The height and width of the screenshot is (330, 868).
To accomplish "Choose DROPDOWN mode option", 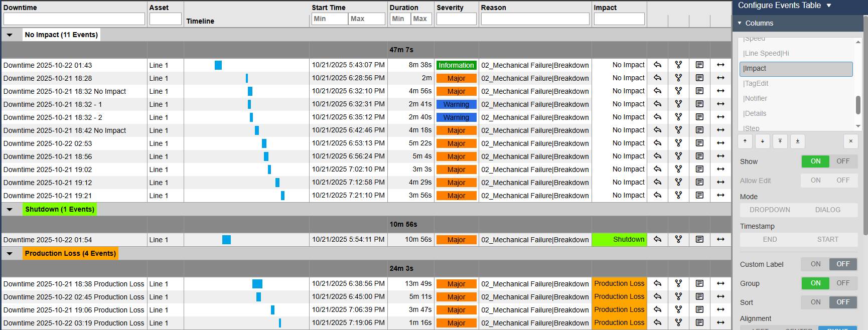I will point(770,210).
